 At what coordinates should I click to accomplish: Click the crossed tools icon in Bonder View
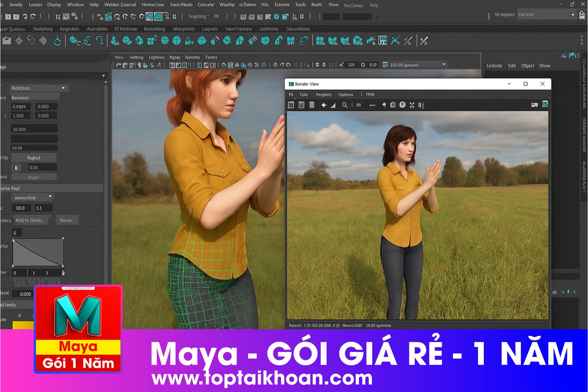[412, 105]
